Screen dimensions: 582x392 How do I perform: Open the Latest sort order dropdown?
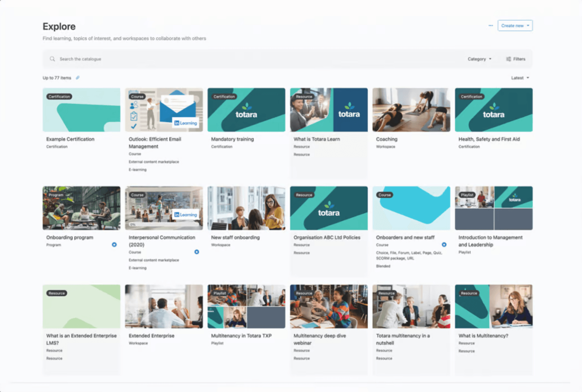[x=520, y=77]
